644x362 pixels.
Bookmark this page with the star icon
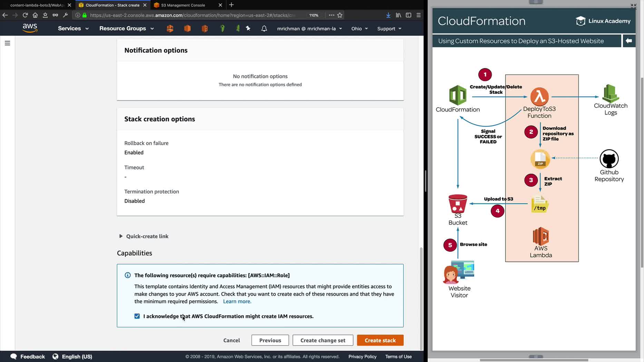click(340, 15)
